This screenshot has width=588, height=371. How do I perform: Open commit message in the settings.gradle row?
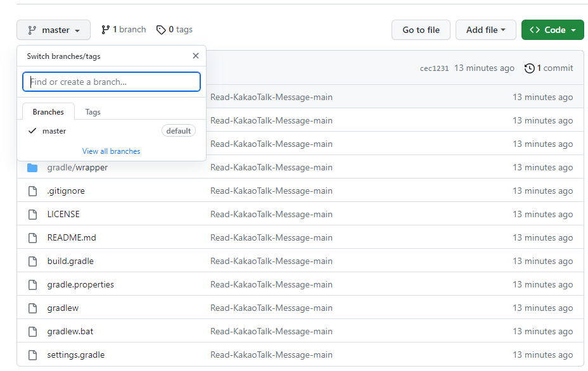pos(271,355)
